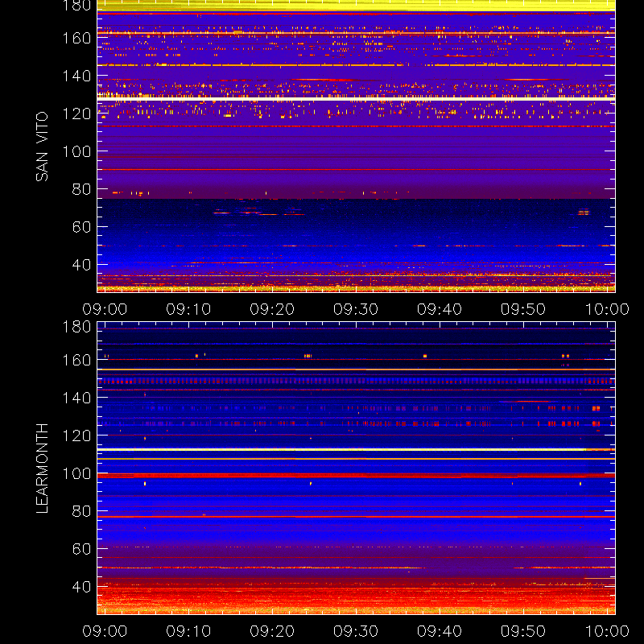This screenshot has width=644, height=644.
Task: Choose the 10:00 time label under Learmonth plot
Action: point(607,631)
